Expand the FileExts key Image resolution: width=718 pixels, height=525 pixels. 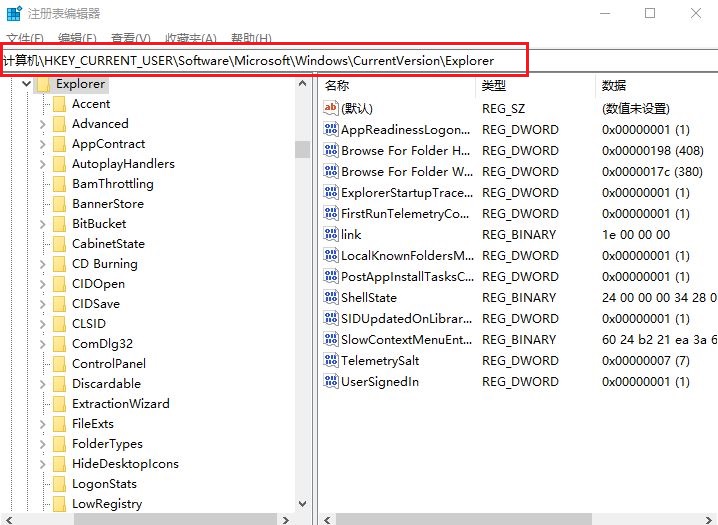[43, 424]
